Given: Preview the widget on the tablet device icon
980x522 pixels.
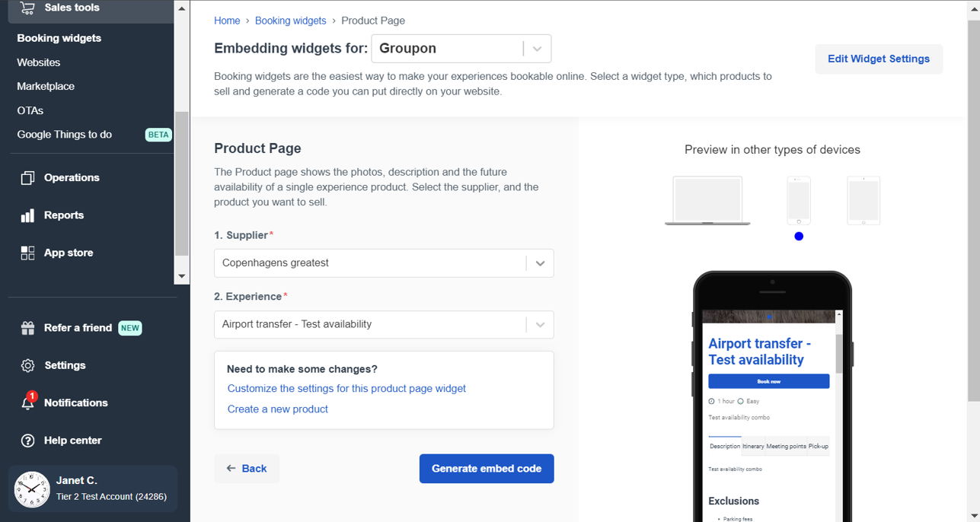Looking at the screenshot, I should pos(863,199).
